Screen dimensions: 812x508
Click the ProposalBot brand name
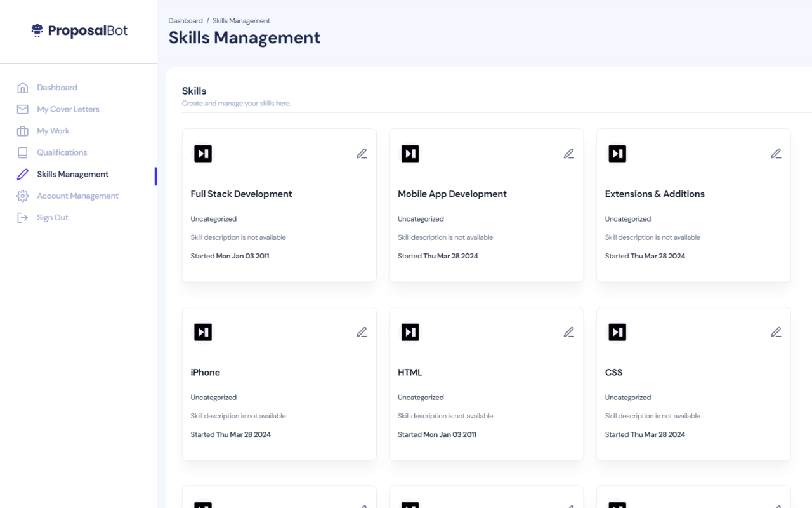pyautogui.click(x=88, y=30)
